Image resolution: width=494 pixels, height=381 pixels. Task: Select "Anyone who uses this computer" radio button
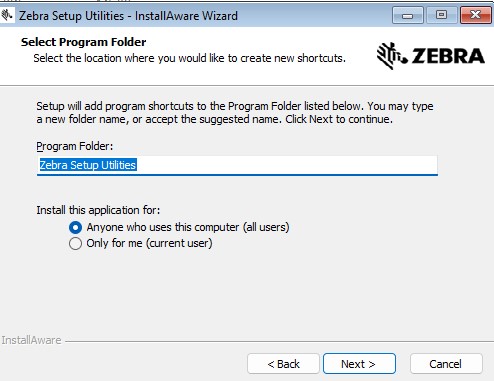[x=75, y=228]
